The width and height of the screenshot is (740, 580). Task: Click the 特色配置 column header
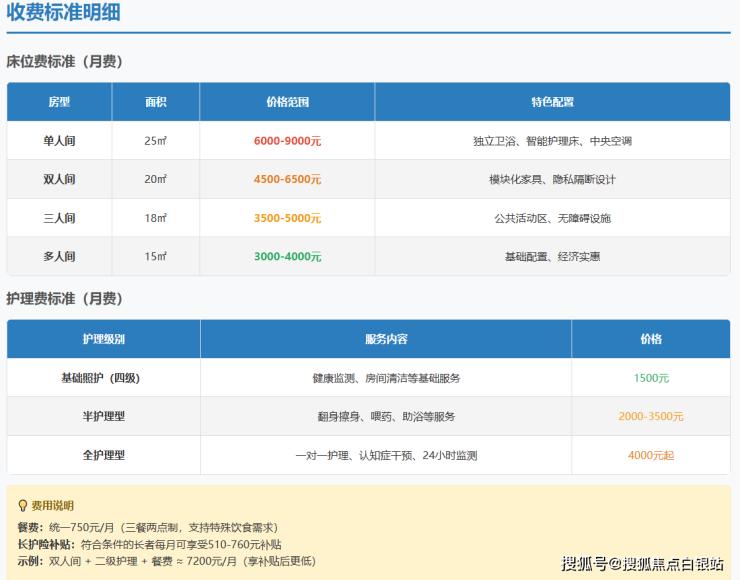552,102
